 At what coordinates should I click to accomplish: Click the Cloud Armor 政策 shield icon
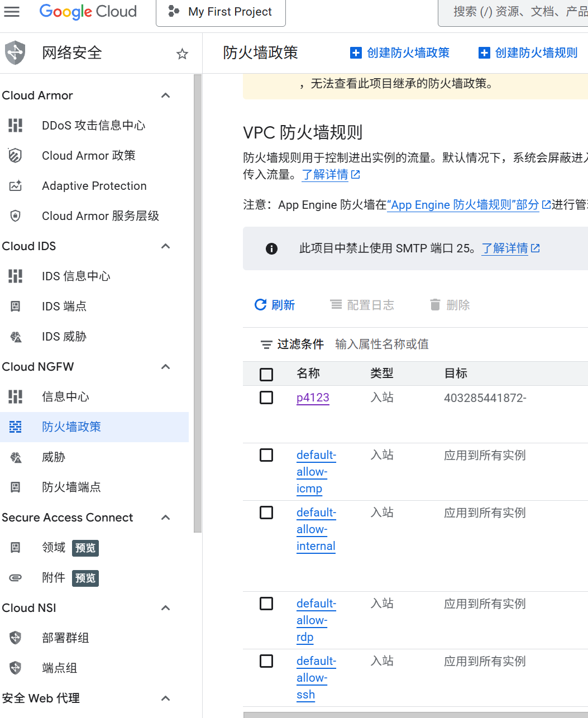coord(16,156)
